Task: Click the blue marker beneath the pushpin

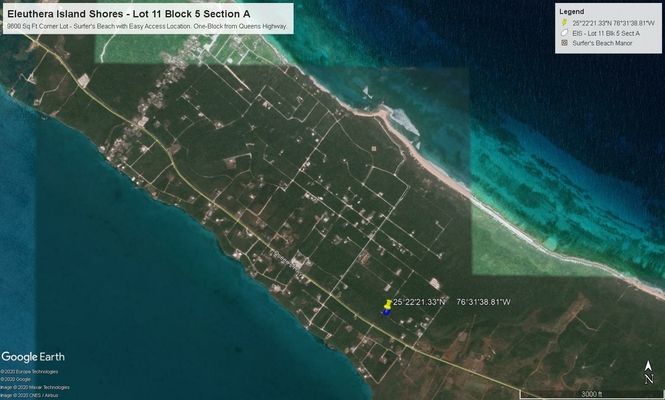Action: [x=386, y=312]
